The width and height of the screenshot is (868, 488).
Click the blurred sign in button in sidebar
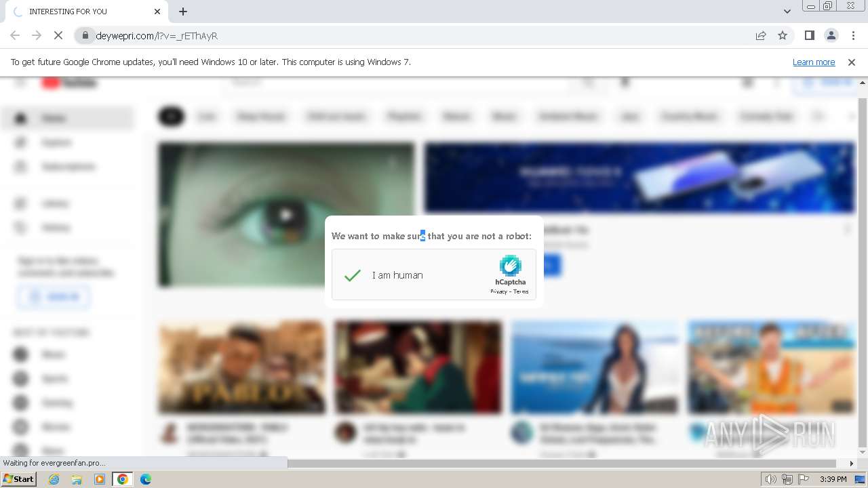53,297
